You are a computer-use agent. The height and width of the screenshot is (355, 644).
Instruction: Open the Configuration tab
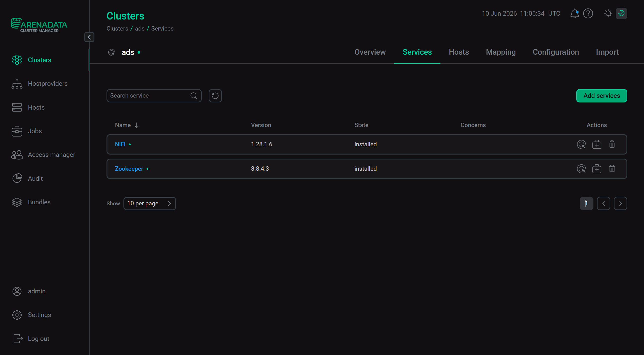[556, 52]
